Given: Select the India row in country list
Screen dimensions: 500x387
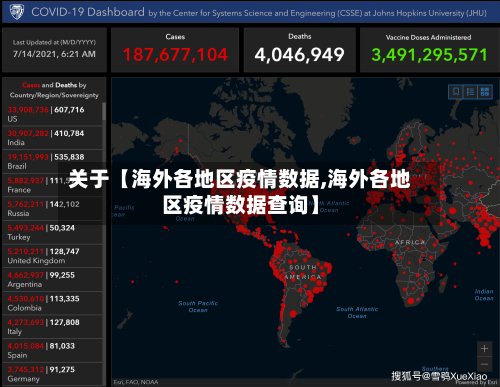Looking at the screenshot, I should 53,138.
